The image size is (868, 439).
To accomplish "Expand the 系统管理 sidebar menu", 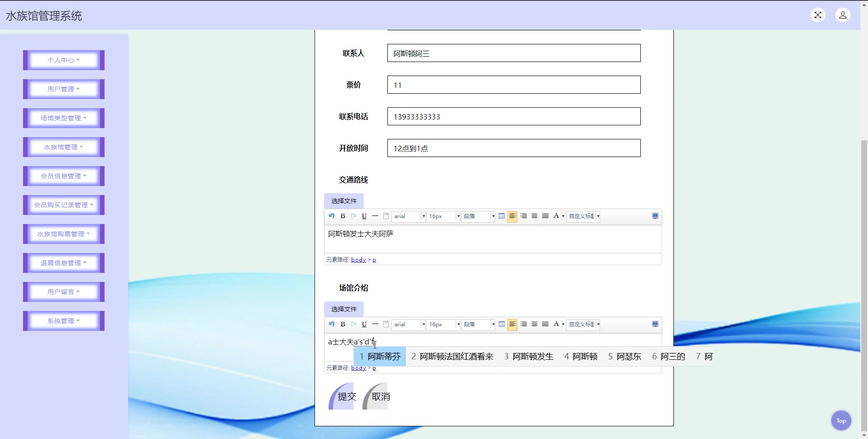I will click(x=64, y=321).
